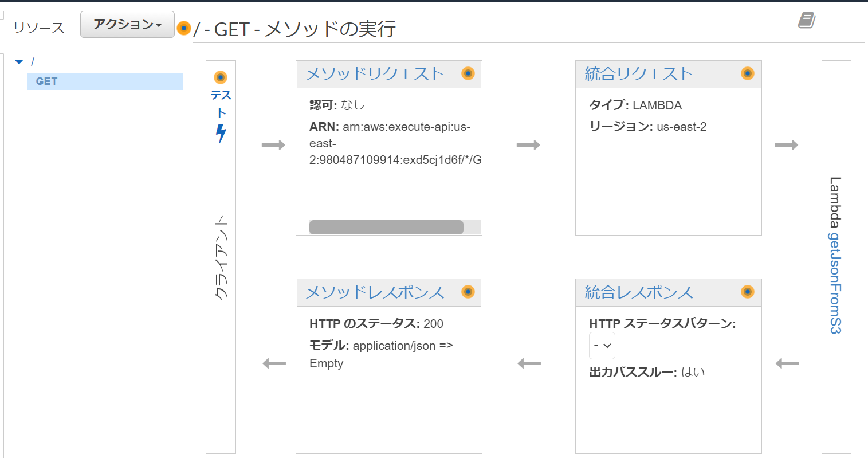
Task: Select the GET method in the resource tree
Action: (x=45, y=81)
